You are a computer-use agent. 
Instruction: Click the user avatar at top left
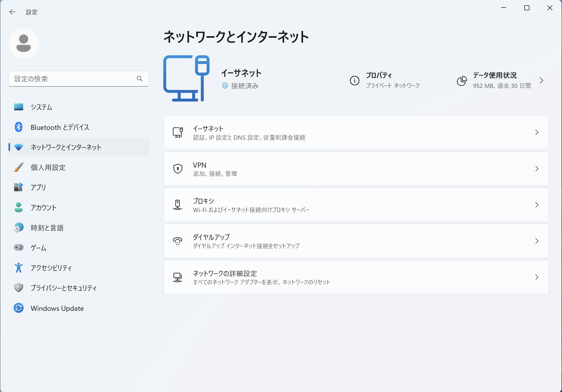24,43
